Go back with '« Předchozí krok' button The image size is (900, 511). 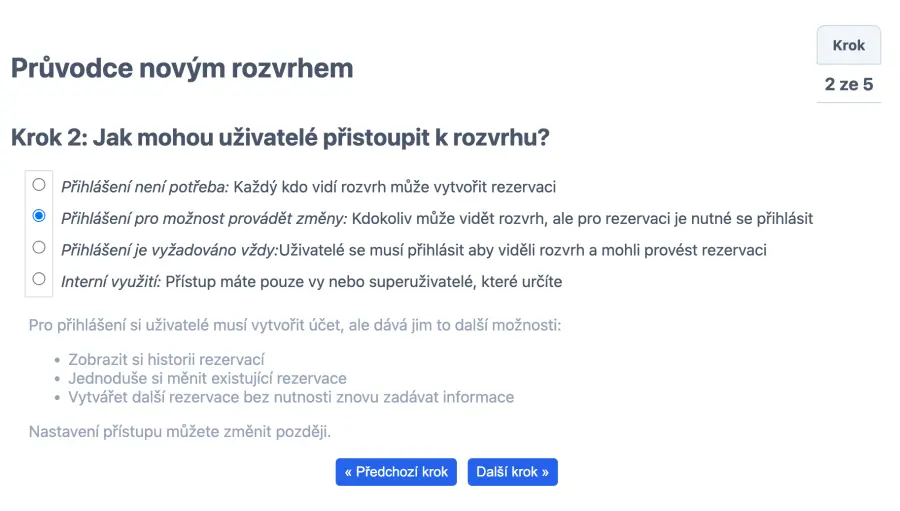coord(396,472)
